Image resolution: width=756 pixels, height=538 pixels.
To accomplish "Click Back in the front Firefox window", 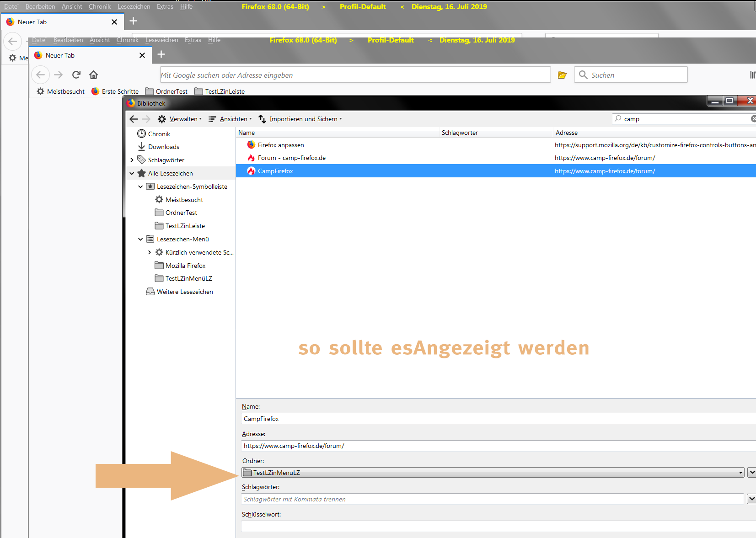I will [x=40, y=75].
